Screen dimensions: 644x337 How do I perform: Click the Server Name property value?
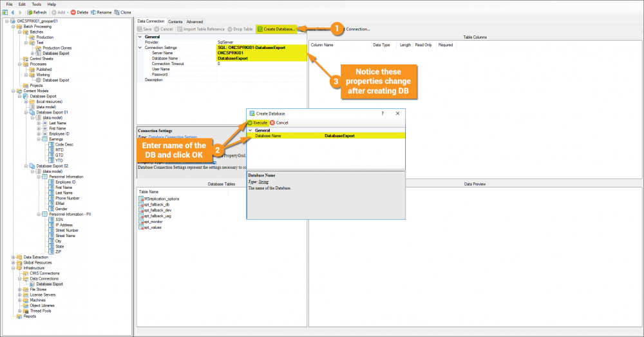click(261, 53)
